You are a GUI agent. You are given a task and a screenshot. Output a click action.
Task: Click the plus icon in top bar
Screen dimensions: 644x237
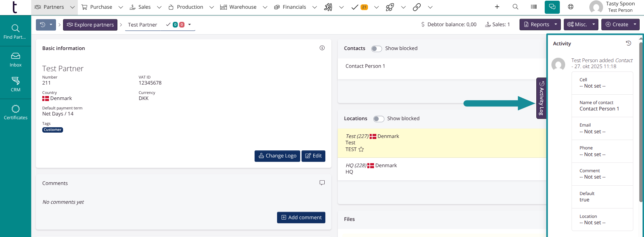[497, 7]
